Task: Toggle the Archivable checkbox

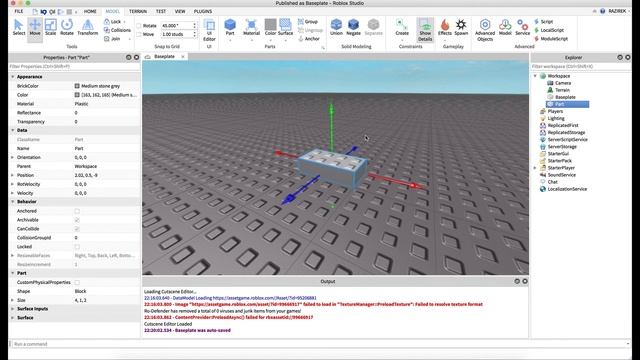Action: (77, 220)
